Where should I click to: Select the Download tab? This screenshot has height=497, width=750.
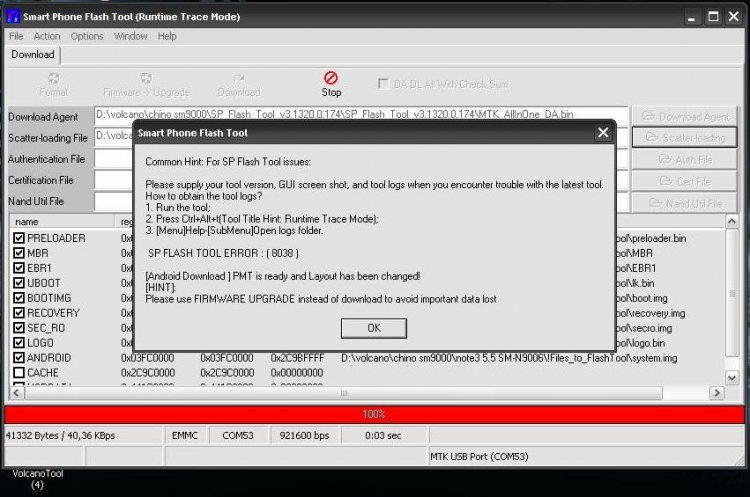(x=33, y=55)
